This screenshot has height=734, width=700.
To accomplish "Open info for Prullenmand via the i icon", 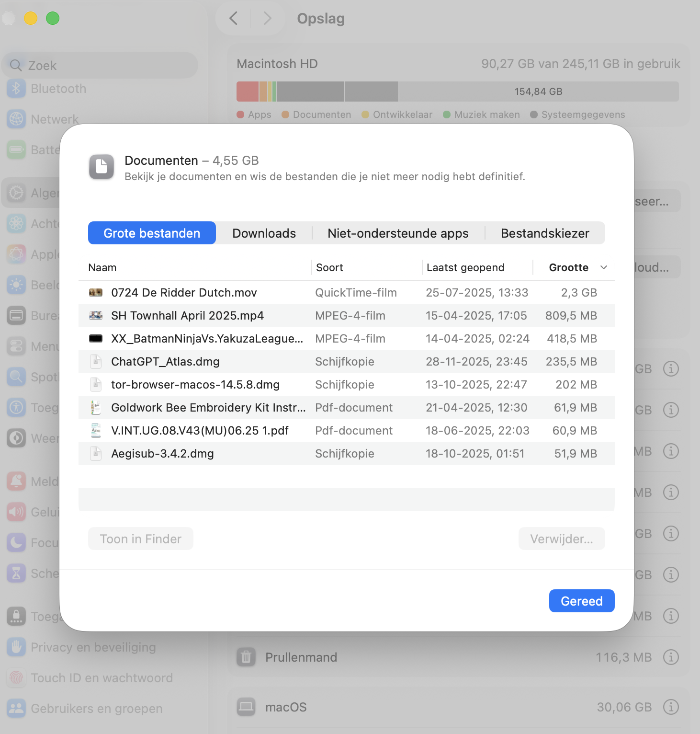I will coord(671,657).
